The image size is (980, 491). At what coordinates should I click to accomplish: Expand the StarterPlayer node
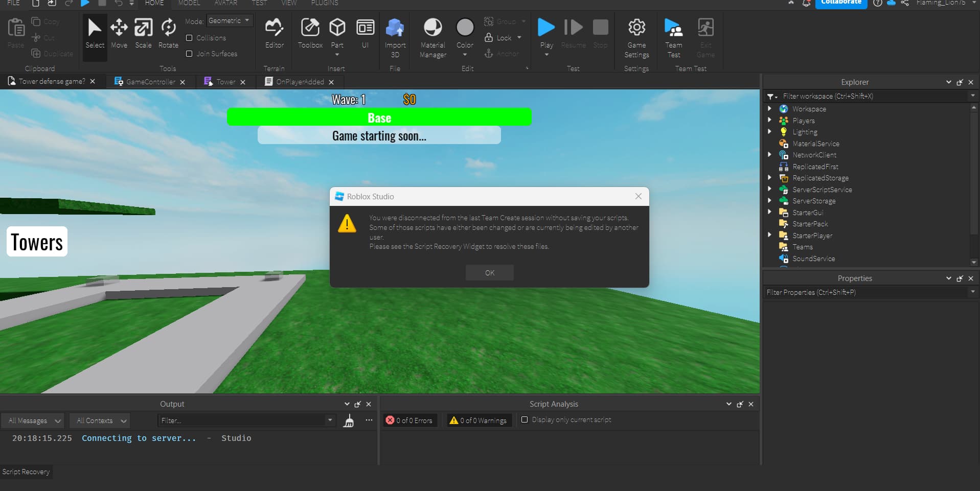click(769, 235)
